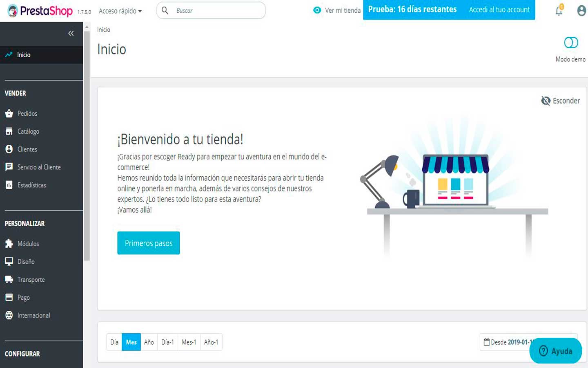The height and width of the screenshot is (368, 588).
Task: Click the Transporte truck icon
Action: click(x=9, y=280)
